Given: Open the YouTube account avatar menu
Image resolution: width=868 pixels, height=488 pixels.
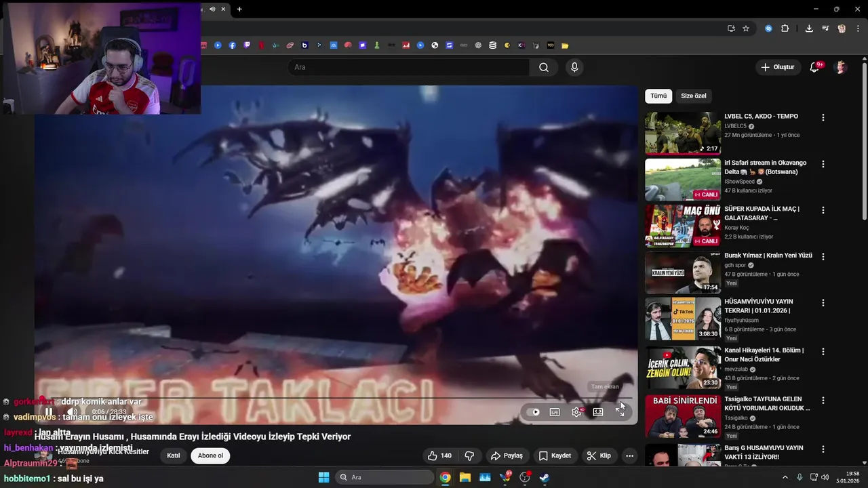Looking at the screenshot, I should click(841, 67).
